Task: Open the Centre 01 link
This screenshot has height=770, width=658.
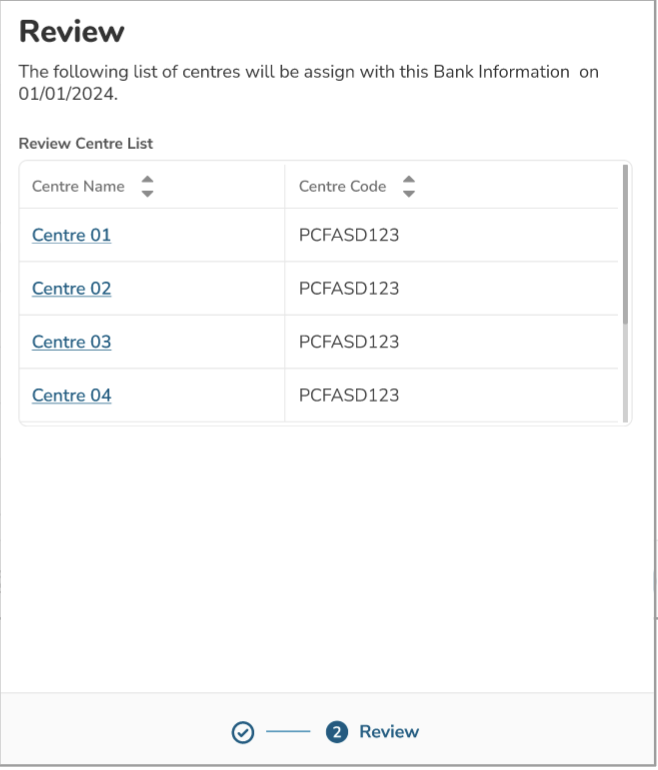Action: pyautogui.click(x=71, y=235)
